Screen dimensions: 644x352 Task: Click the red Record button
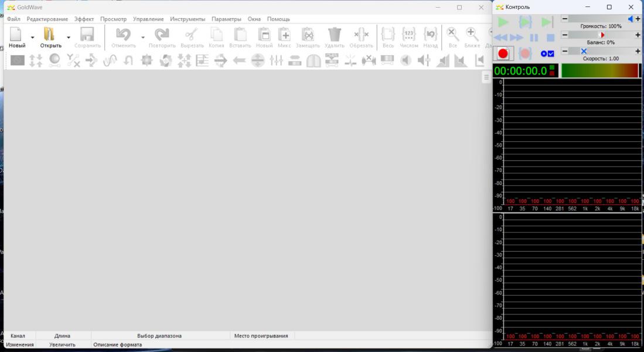pyautogui.click(x=503, y=54)
